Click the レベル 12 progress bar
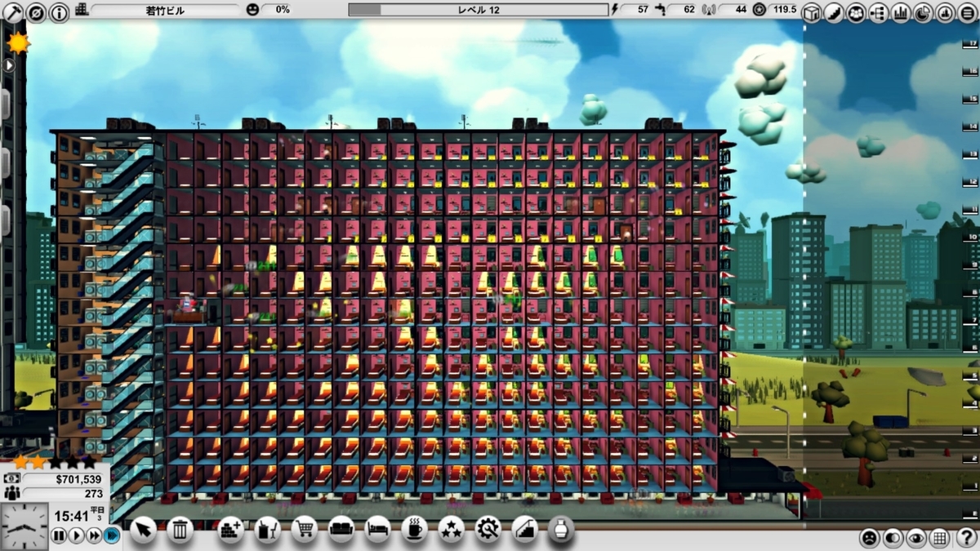The height and width of the screenshot is (551, 980). coord(479,10)
